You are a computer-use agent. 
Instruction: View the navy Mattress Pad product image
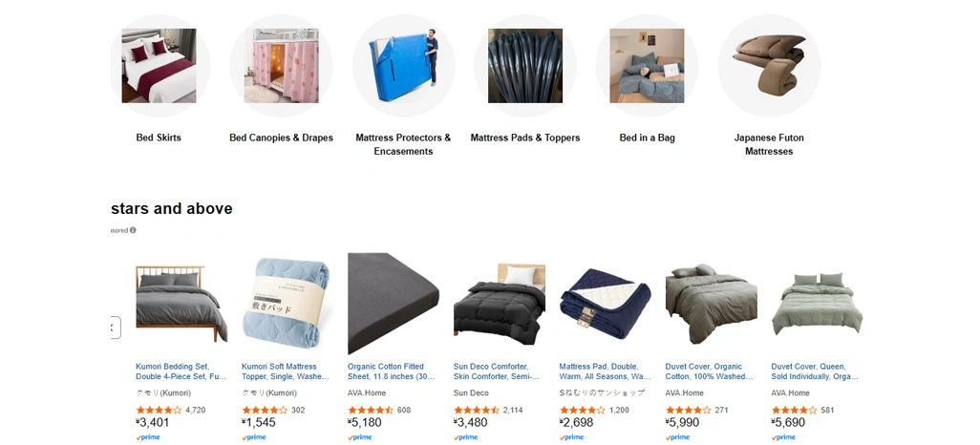(605, 304)
